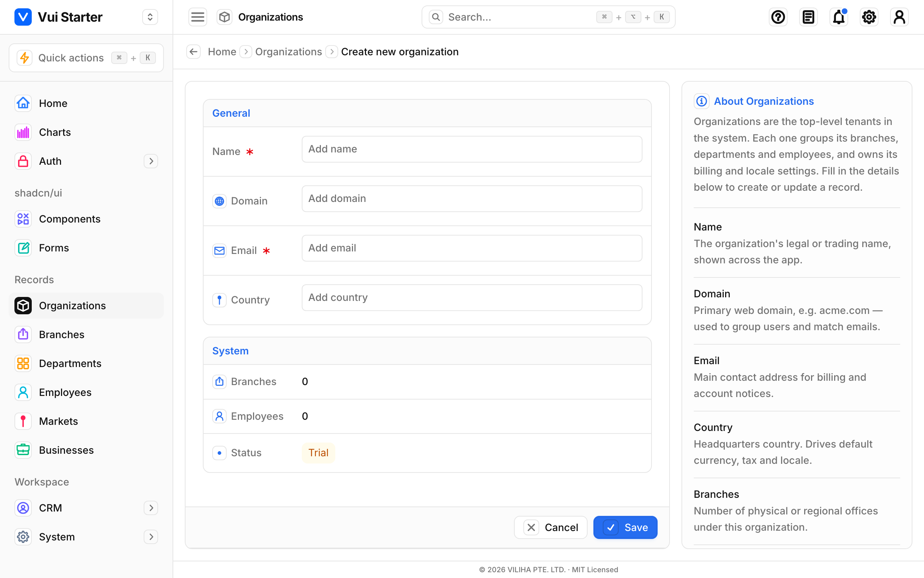Viewport: 924px width, 578px height.
Task: Click the shadcn/ui sidebar group label
Action: 38,193
